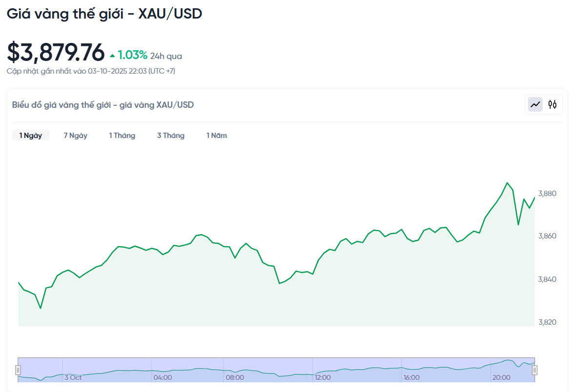
Task: Click the left handle of range navigator
Action: (x=18, y=370)
